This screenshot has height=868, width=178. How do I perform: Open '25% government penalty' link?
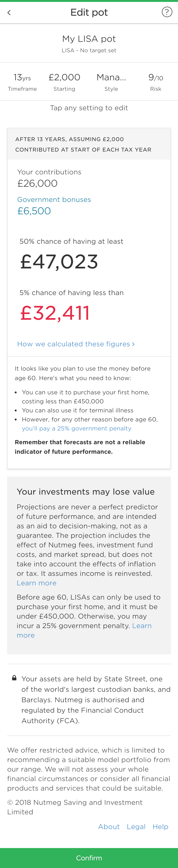tap(76, 428)
